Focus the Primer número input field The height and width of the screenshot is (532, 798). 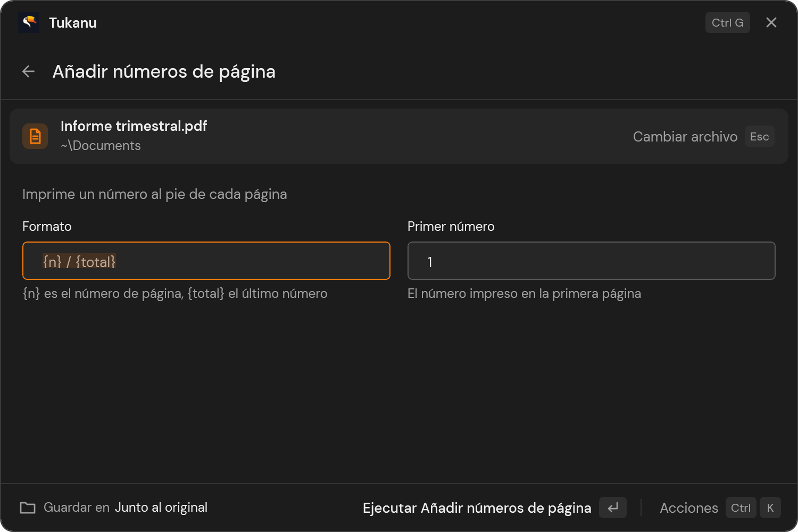592,261
